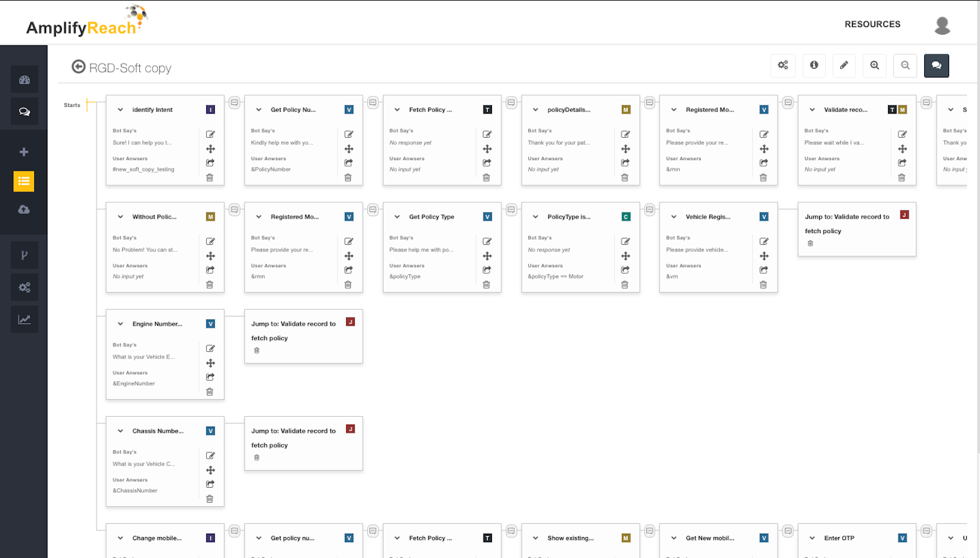Click the pencil edit icon in the top toolbar
This screenshot has width=980, height=558.
844,65
